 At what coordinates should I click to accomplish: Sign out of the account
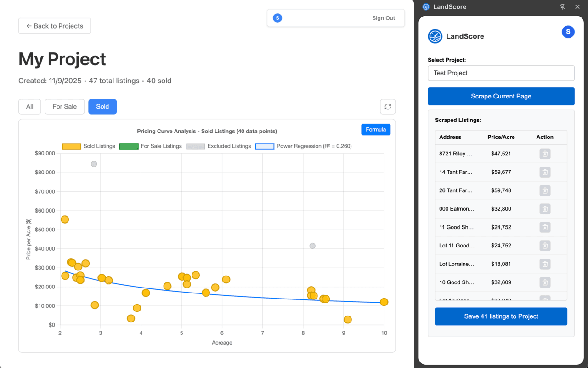384,18
